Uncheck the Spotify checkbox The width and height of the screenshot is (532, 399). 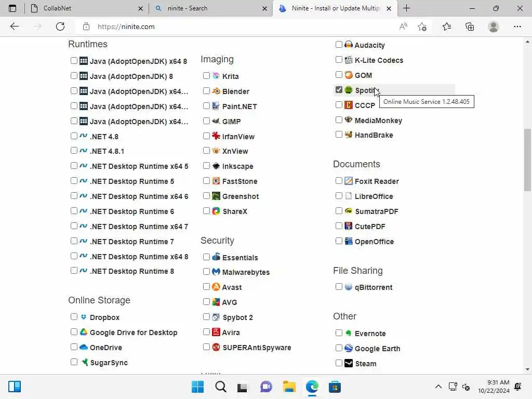(339, 89)
